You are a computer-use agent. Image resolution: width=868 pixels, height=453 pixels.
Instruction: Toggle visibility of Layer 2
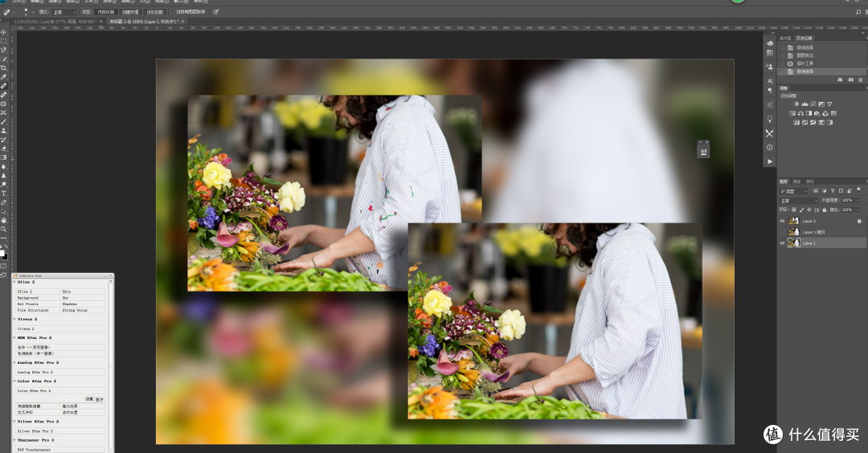tap(782, 221)
